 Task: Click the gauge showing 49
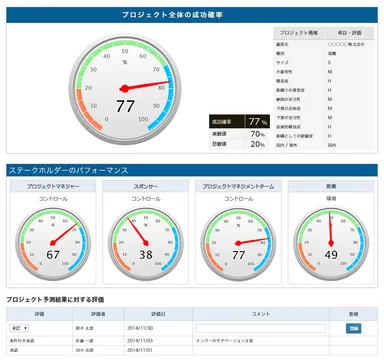tap(331, 244)
